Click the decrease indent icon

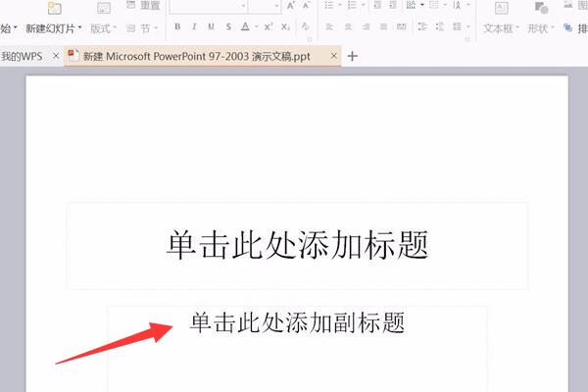tap(377, 5)
